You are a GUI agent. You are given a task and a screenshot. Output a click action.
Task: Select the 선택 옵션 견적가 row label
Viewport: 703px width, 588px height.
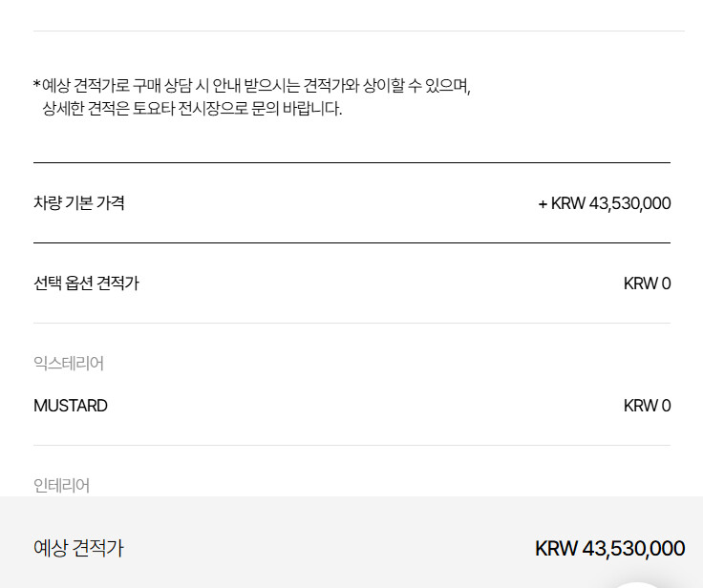point(86,283)
